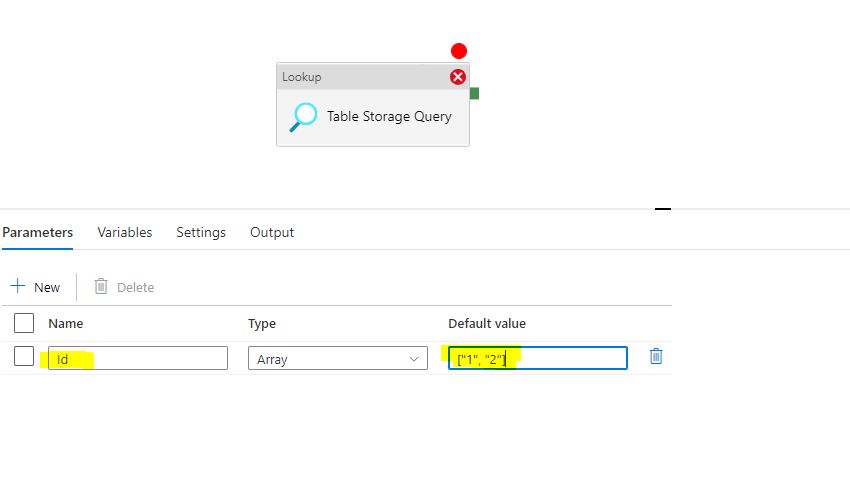
Task: Click the New parameter button
Action: point(35,287)
